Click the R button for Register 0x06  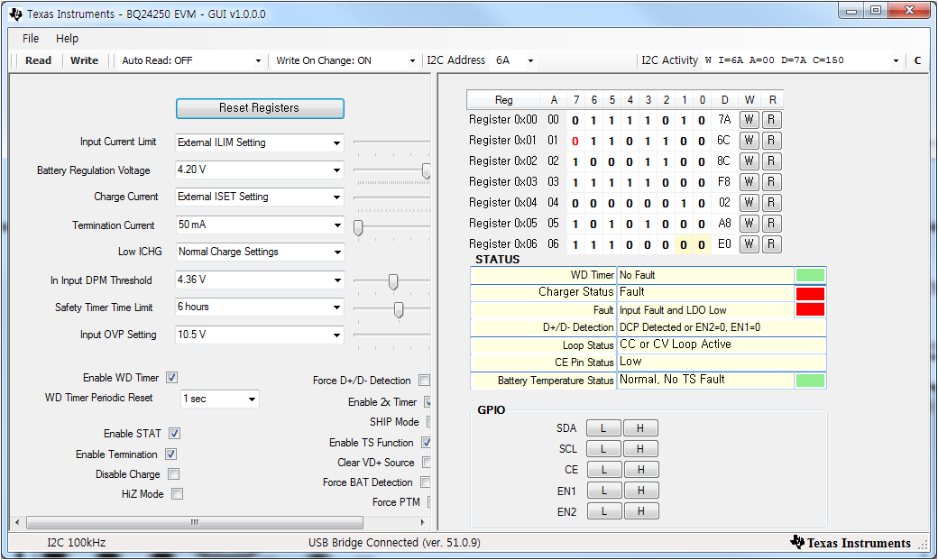pyautogui.click(x=772, y=244)
